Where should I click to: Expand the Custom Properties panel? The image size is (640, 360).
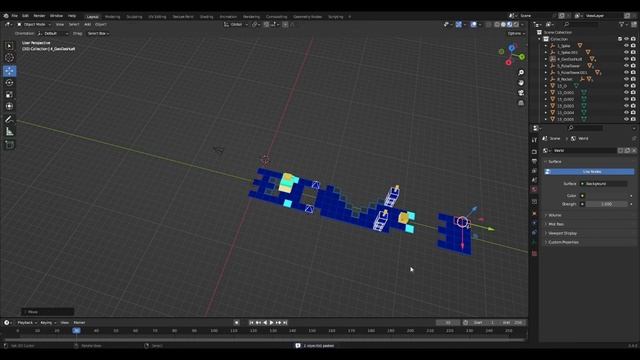point(563,242)
